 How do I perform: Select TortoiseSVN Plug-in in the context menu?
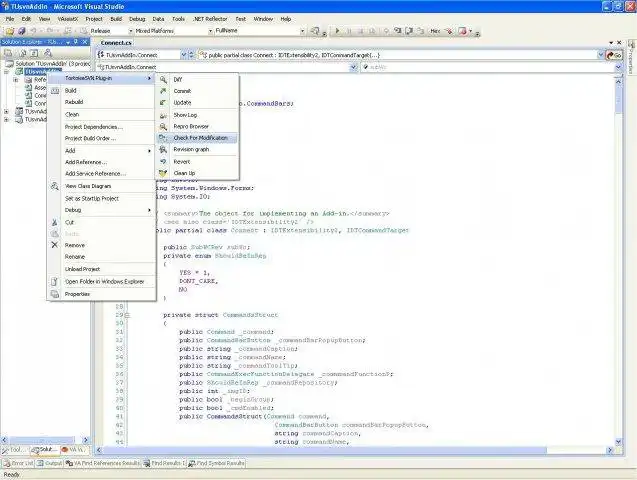coord(102,78)
